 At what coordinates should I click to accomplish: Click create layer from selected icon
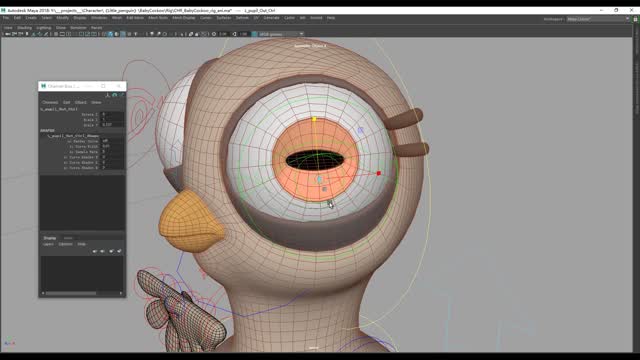pyautogui.click(x=119, y=251)
